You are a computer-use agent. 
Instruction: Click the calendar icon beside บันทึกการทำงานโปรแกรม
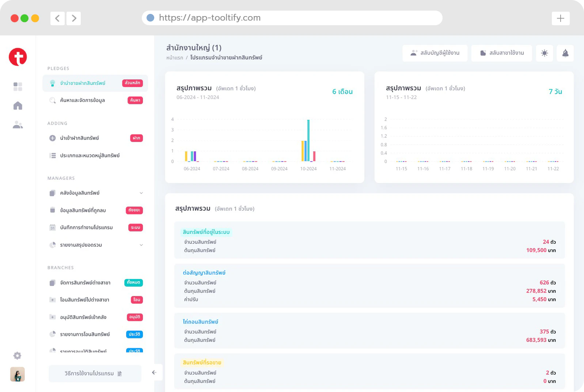(53, 228)
